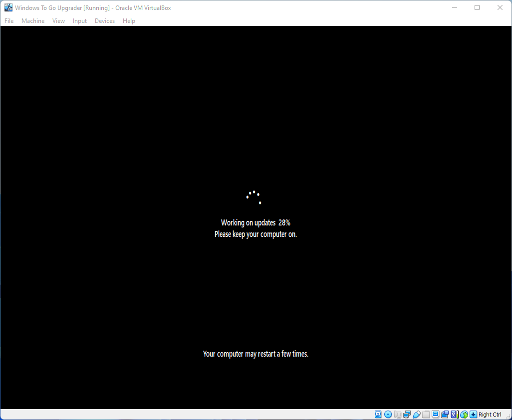Click 'Your computer may restart a few times.' text
This screenshot has width=512, height=420.
tap(256, 354)
